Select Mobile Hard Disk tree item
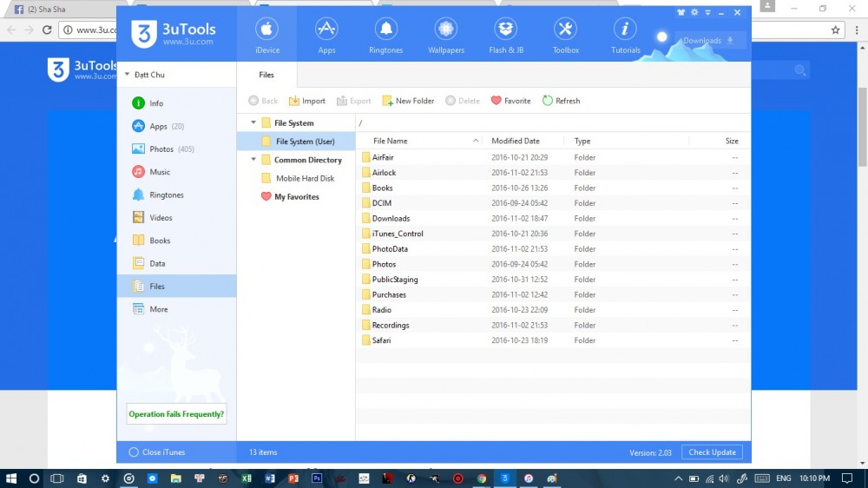 [296, 178]
